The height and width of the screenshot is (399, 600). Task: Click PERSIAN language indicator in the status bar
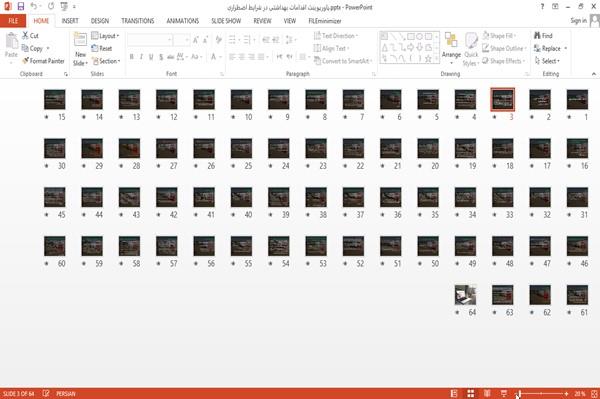click(66, 393)
